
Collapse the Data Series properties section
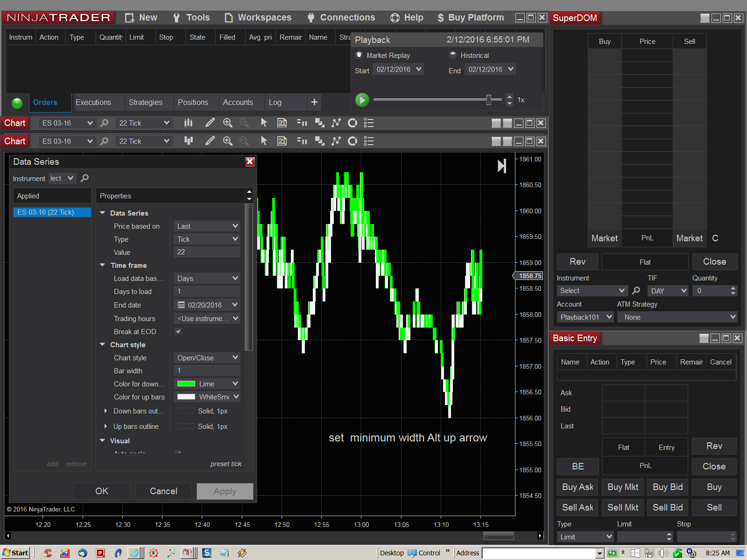tap(103, 213)
